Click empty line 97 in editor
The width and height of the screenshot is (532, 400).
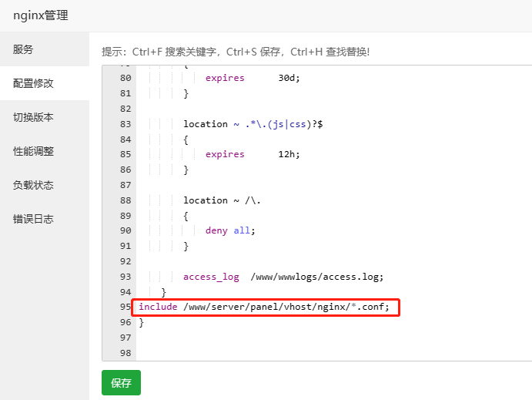click(334, 338)
